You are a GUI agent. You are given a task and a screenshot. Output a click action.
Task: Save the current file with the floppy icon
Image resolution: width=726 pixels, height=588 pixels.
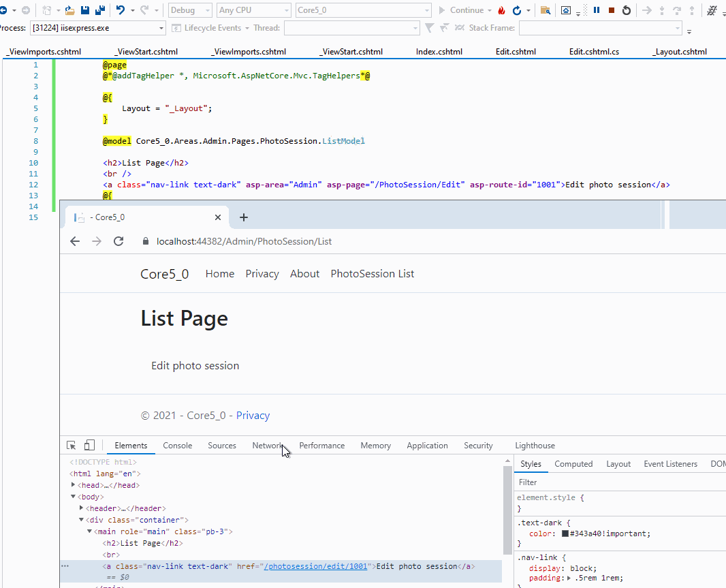(x=84, y=10)
